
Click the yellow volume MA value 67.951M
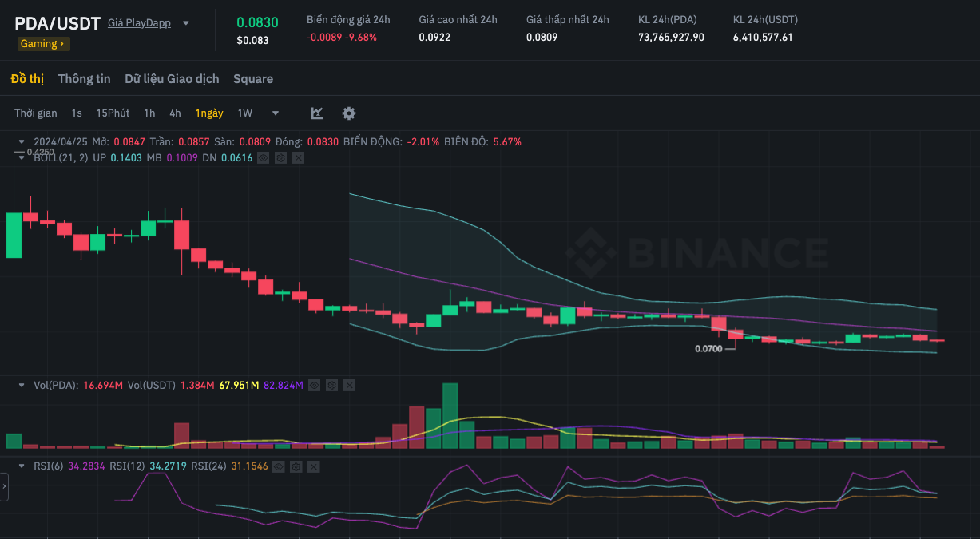point(239,385)
